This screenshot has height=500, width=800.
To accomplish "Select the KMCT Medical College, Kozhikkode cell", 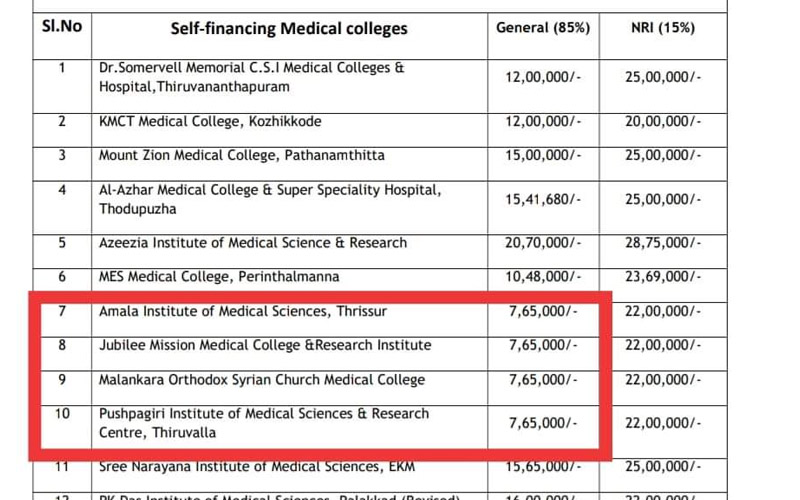I will point(210,121).
